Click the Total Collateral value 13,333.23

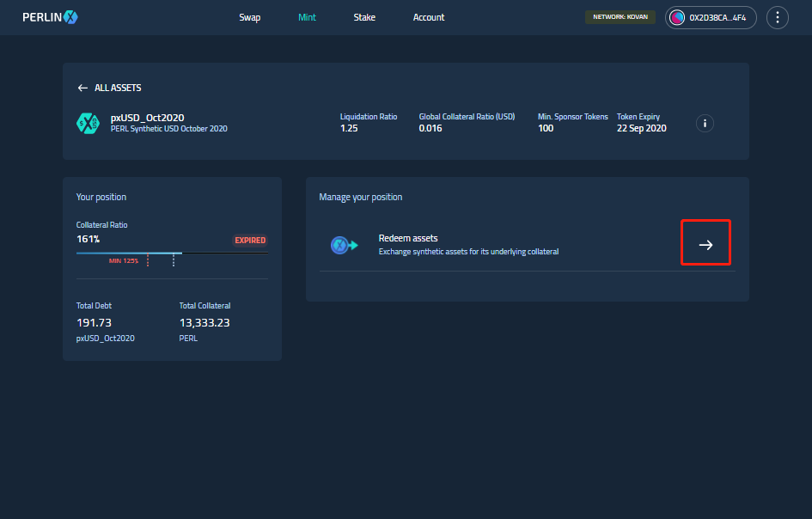(x=205, y=323)
